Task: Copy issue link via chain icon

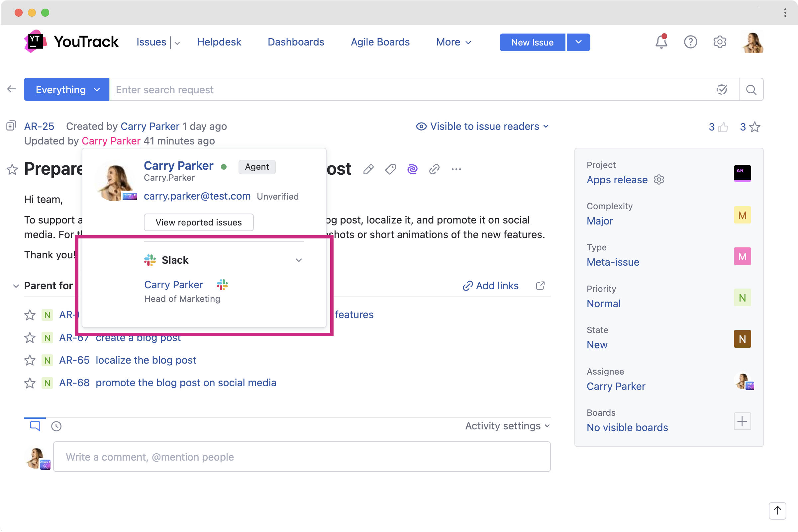Action: click(x=434, y=169)
